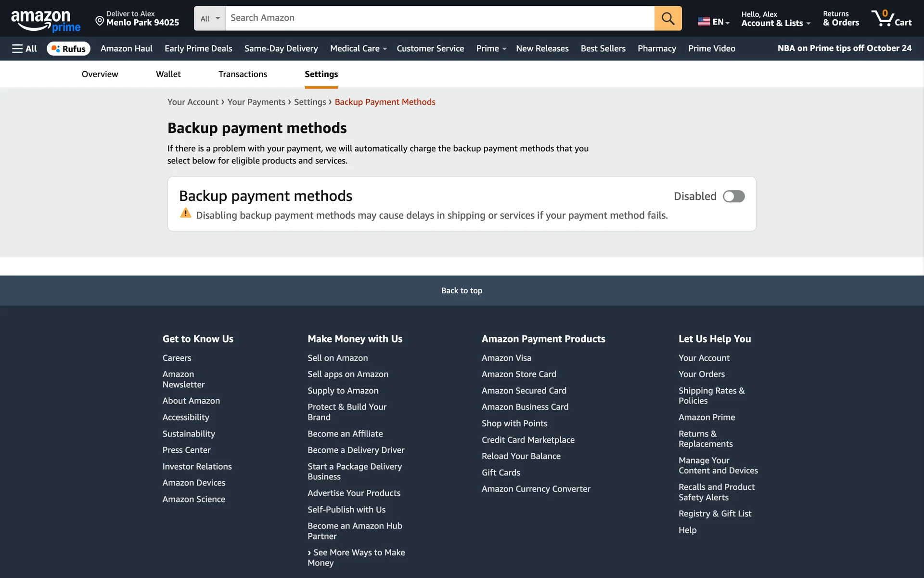Open the Overview tab

(100, 74)
